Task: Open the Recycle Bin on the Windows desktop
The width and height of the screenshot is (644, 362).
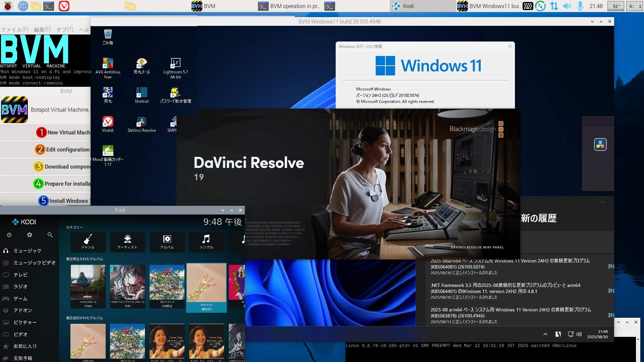Action: tap(108, 37)
